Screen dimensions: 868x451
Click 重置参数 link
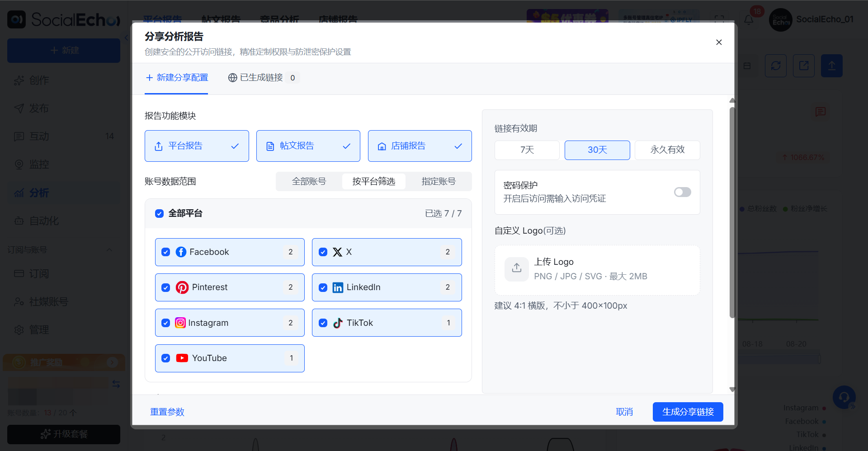167,412
